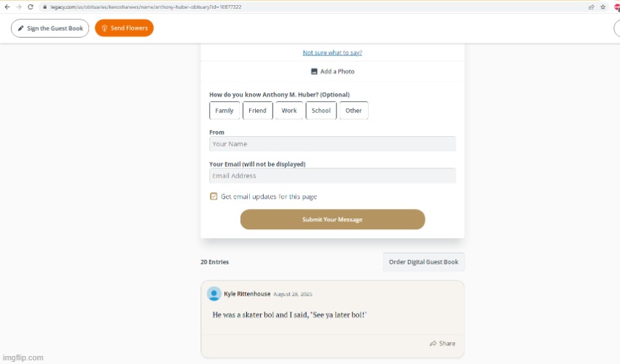Click the share page icon in address bar

[x=591, y=7]
